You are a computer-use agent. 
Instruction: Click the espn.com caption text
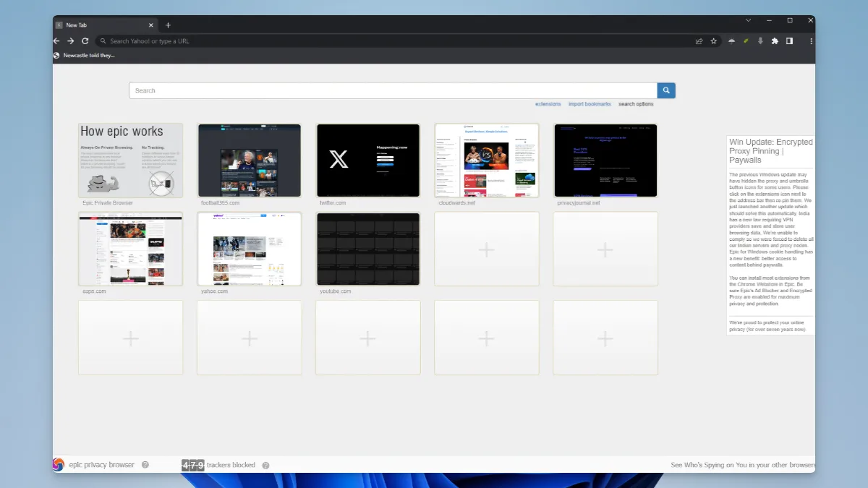95,291
